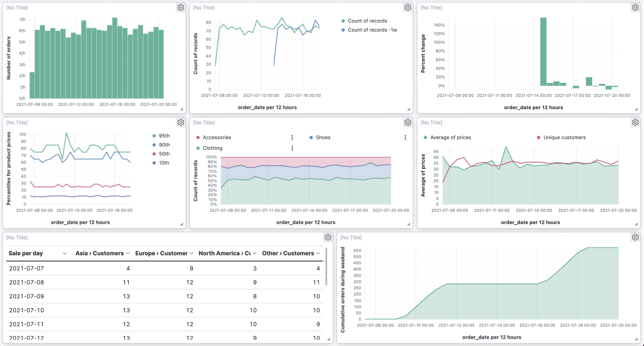Open settings gear on the orders histogram panel
The width and height of the screenshot is (644, 346).
click(x=180, y=8)
